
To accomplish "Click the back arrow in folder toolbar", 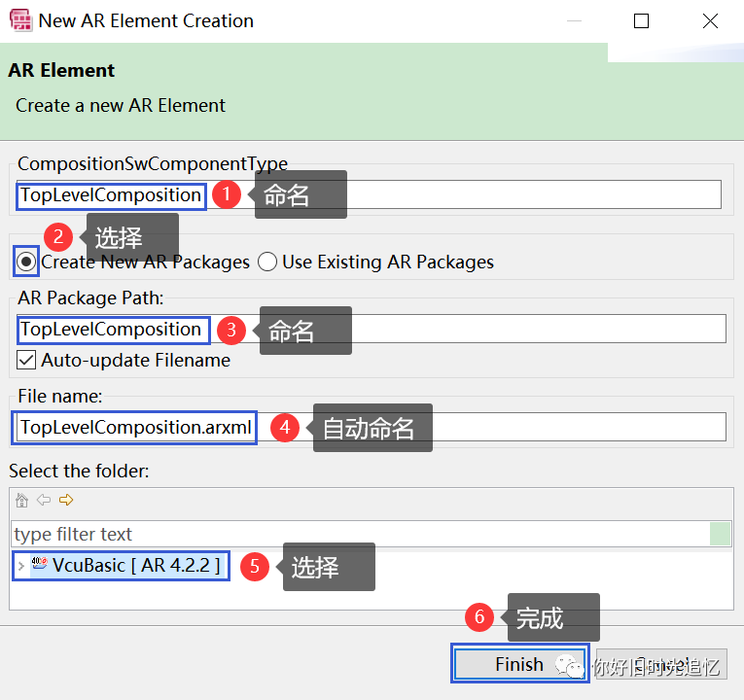I will click(x=44, y=500).
